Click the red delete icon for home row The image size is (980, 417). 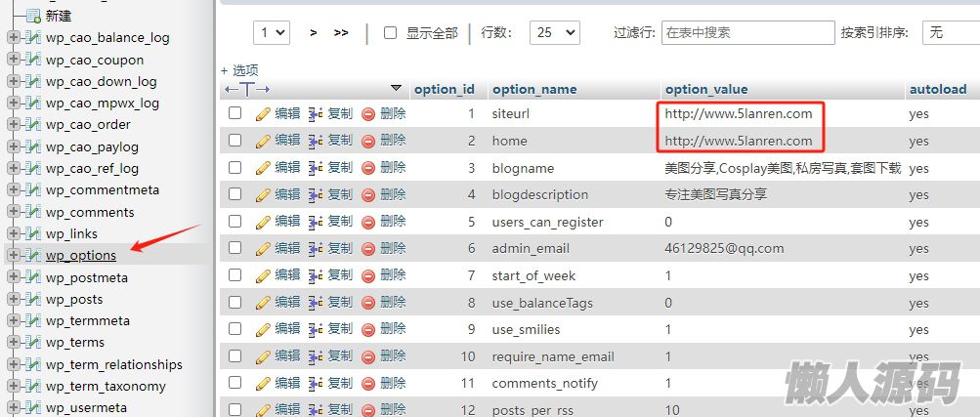368,141
